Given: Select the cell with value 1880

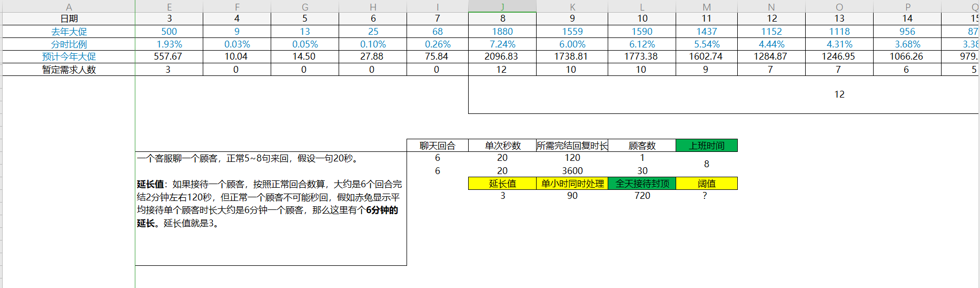Looking at the screenshot, I should point(502,32).
